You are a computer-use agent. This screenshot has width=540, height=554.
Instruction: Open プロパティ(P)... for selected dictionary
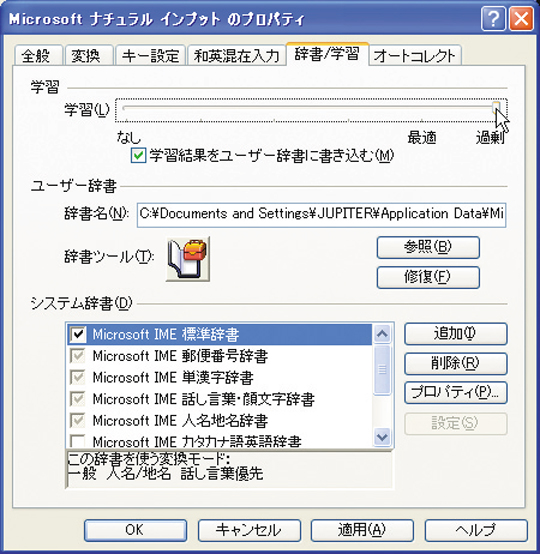pyautogui.click(x=456, y=392)
